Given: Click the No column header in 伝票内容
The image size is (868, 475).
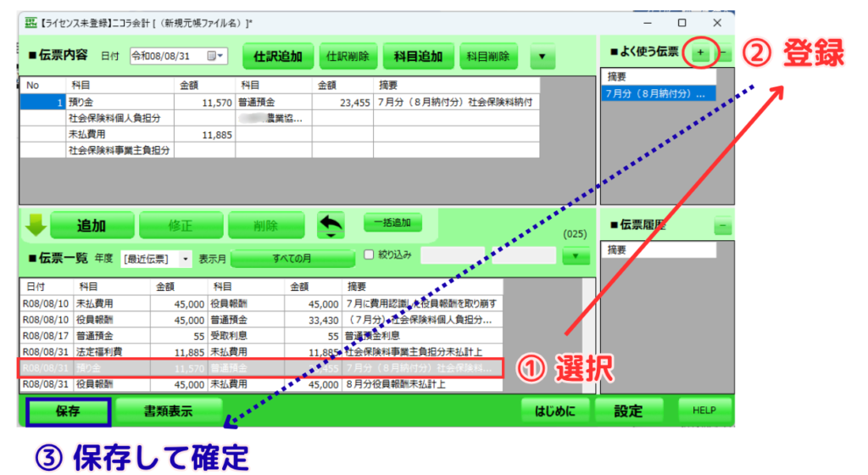Looking at the screenshot, I should pos(42,86).
